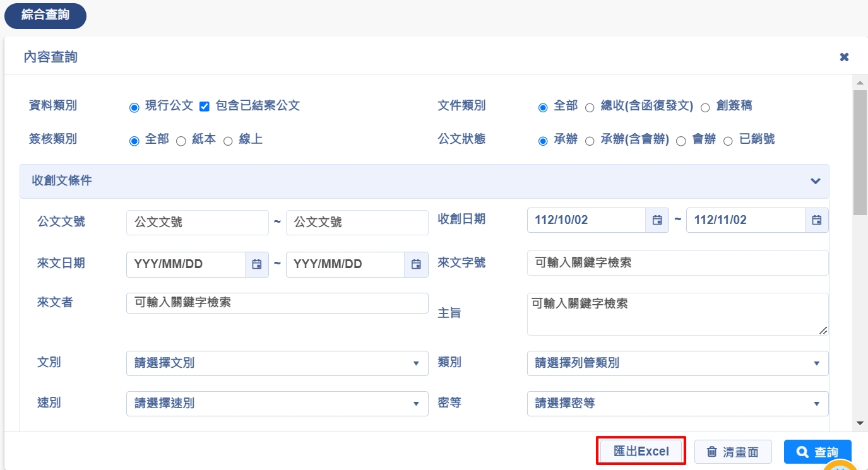Click the 公文狀態 label
Viewport: 868px width, 470px height.
coord(462,139)
